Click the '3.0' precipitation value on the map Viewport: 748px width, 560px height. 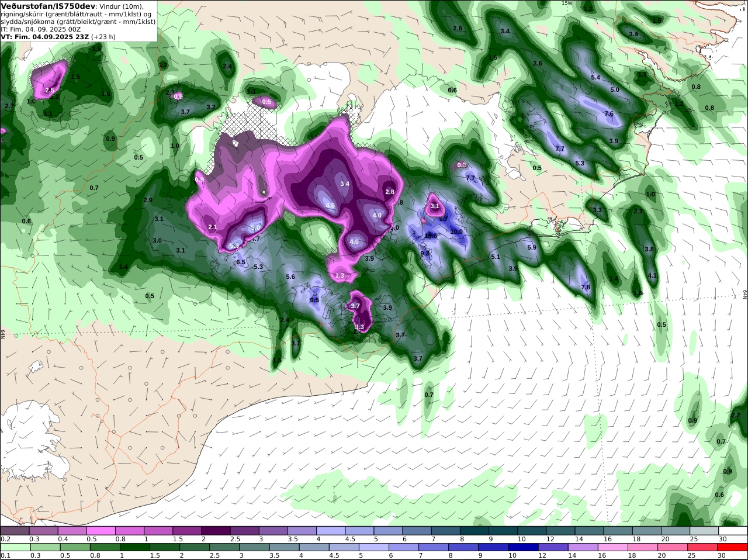pyautogui.click(x=157, y=241)
